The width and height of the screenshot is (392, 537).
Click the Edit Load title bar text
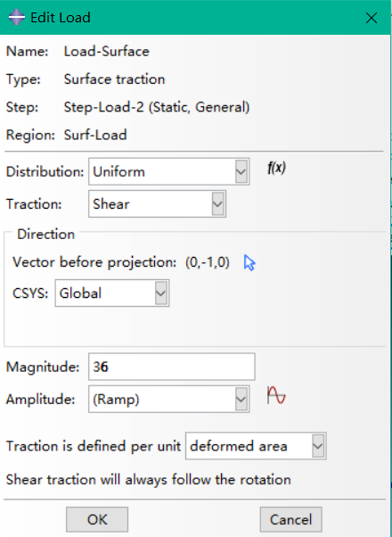61,18
